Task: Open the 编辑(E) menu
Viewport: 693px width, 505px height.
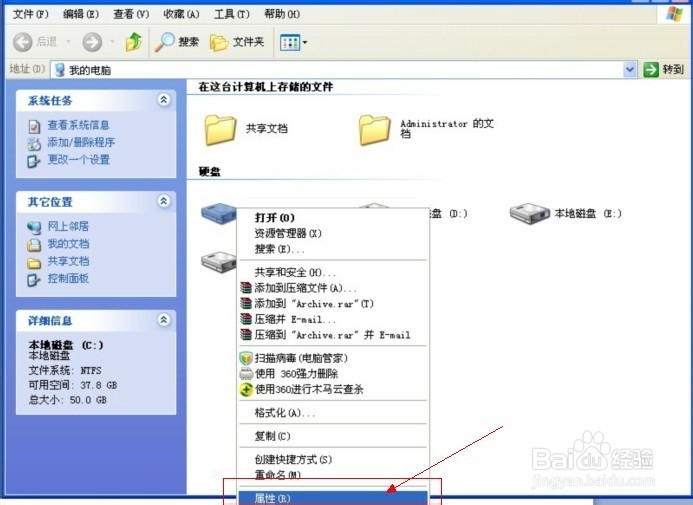Action: point(81,15)
